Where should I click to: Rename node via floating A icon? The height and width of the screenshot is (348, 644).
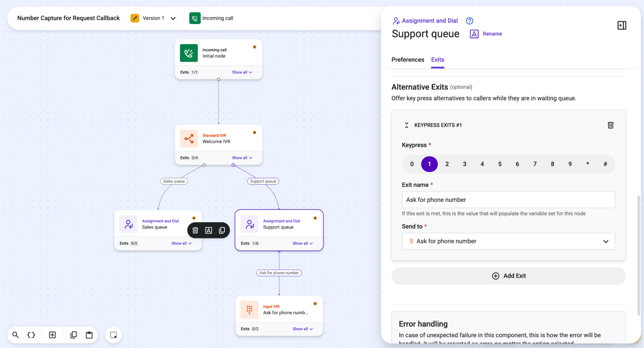pos(209,230)
